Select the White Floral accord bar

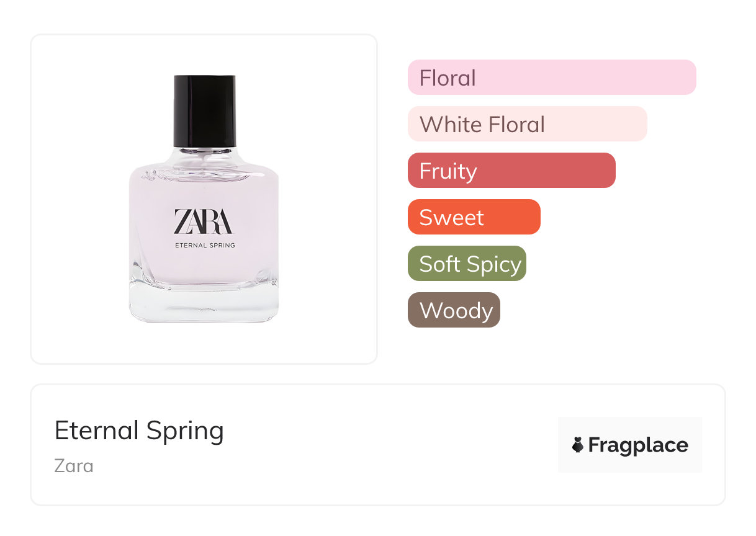(528, 124)
